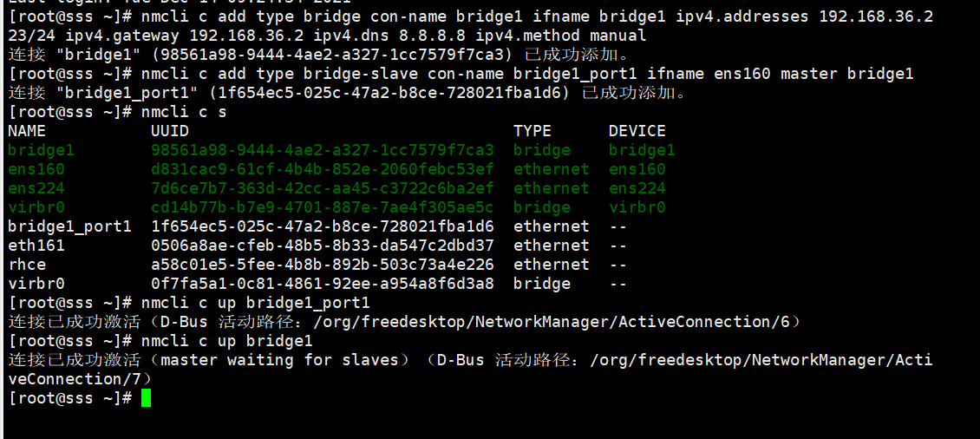Select the green ens224 connection name

click(x=36, y=188)
